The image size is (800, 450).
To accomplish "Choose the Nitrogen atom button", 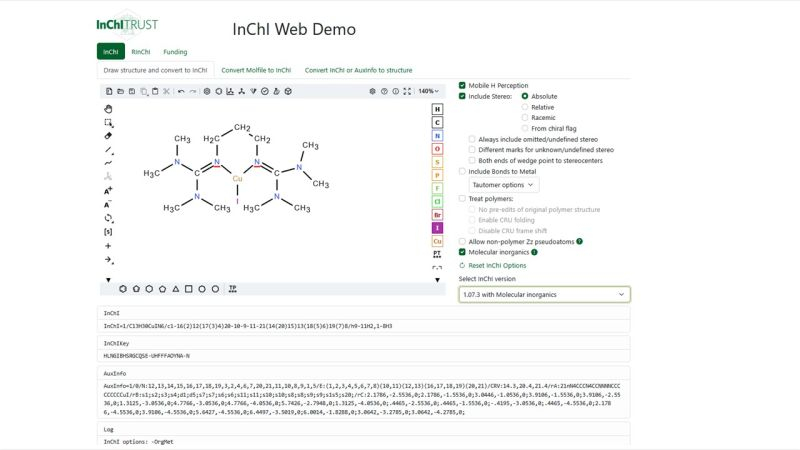I will pyautogui.click(x=437, y=135).
